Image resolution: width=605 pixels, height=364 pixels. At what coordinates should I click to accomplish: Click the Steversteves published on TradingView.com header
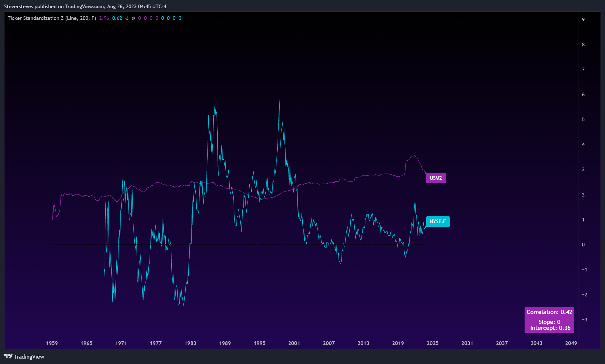[85, 6]
